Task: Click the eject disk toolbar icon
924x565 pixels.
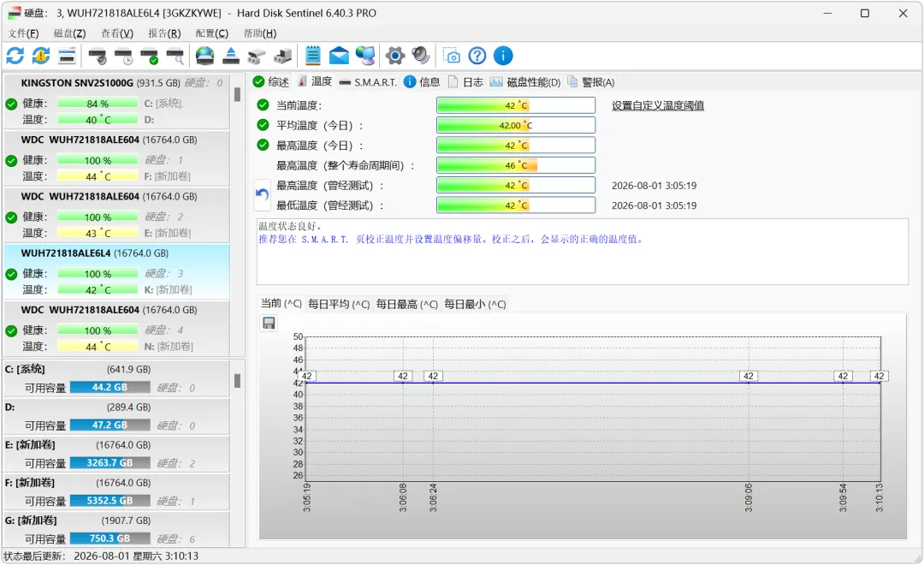Action: pos(231,56)
